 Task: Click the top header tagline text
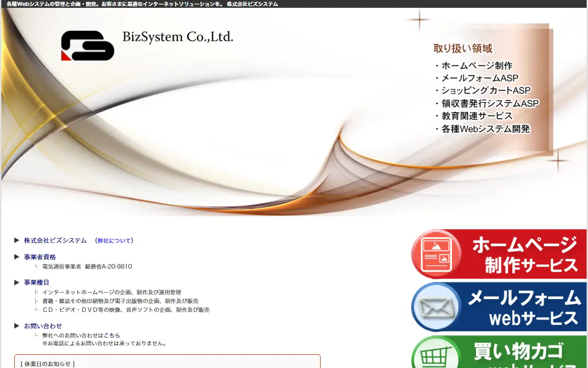pyautogui.click(x=142, y=4)
